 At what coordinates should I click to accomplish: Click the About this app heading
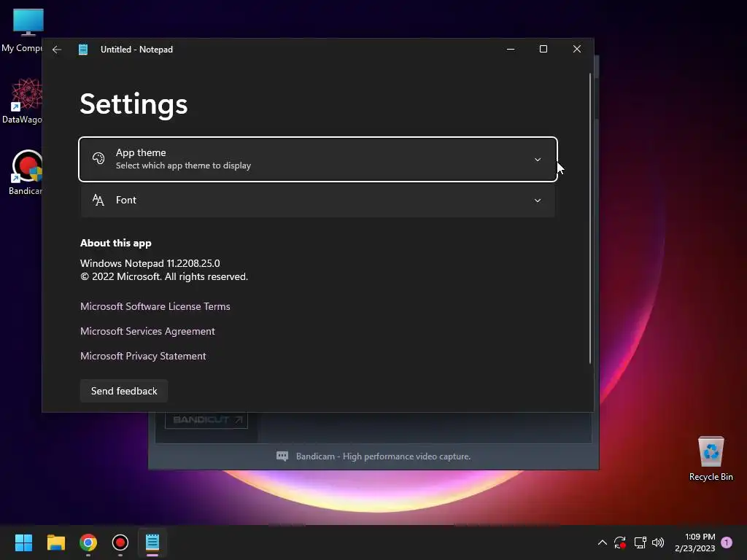116,243
